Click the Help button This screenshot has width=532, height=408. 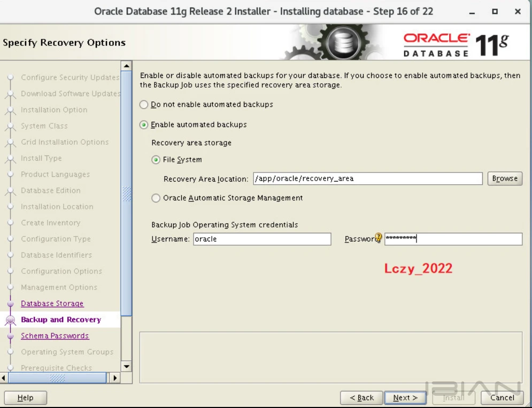(x=26, y=397)
